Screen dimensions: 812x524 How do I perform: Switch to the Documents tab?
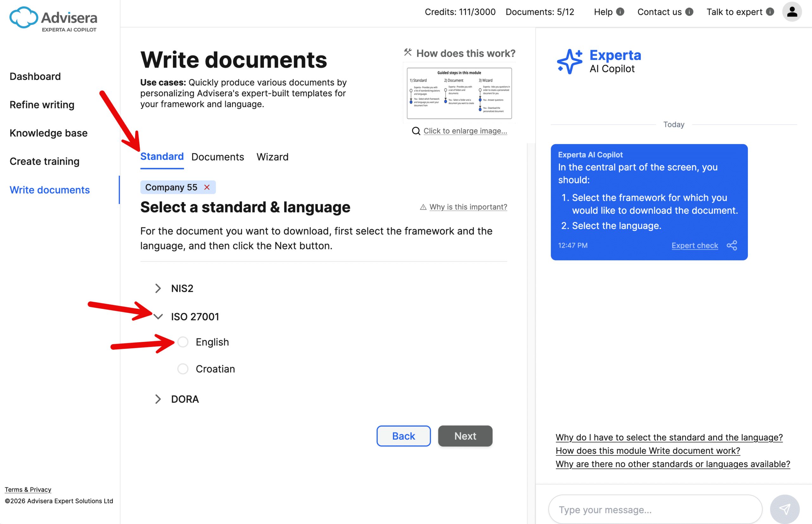coord(217,157)
